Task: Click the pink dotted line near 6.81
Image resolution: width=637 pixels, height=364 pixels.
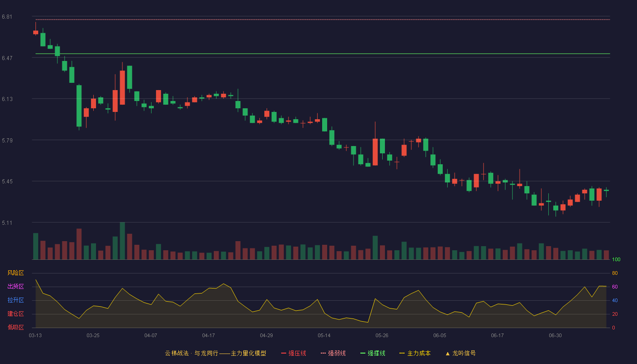Action: pos(323,20)
